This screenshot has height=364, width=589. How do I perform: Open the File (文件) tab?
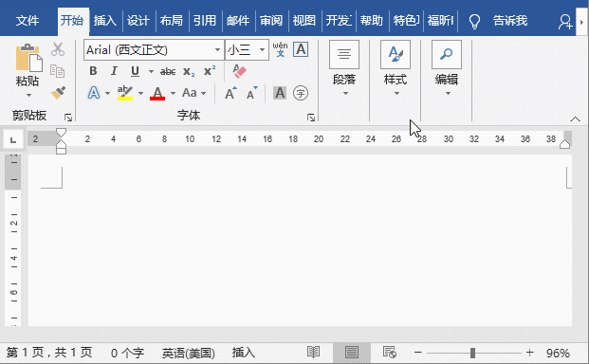point(28,20)
